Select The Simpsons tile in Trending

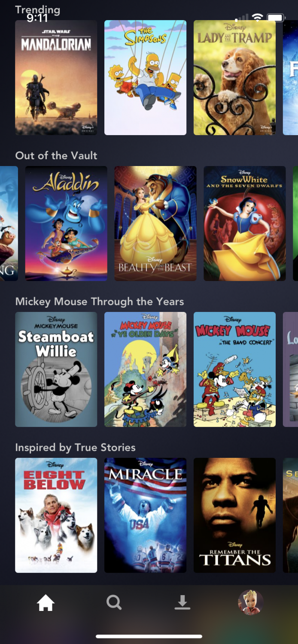tap(146, 78)
